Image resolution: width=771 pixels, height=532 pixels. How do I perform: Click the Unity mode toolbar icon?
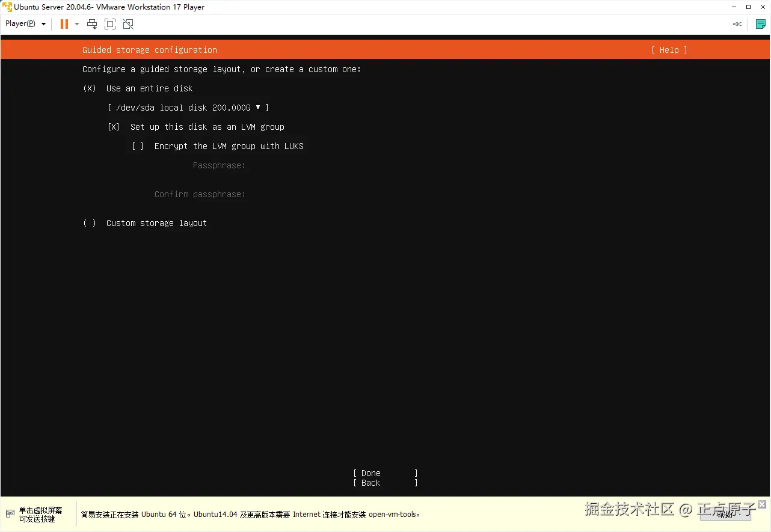[x=128, y=24]
